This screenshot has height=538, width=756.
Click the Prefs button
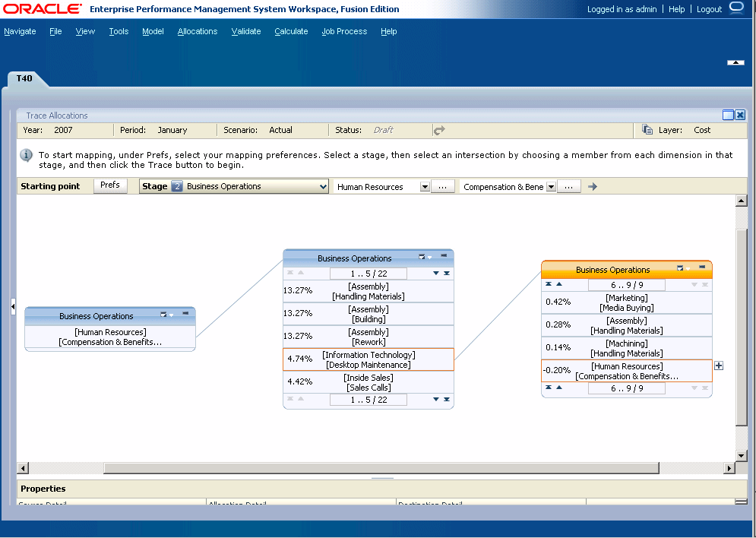tap(110, 185)
